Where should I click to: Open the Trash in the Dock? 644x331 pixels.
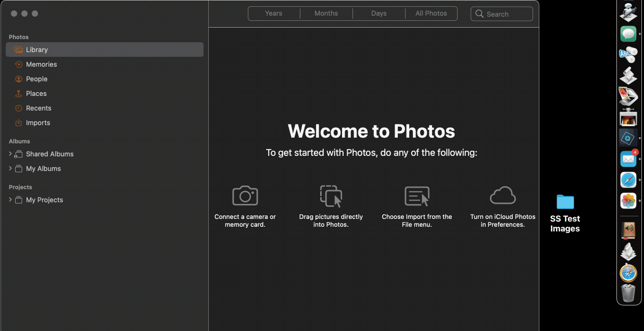tap(628, 293)
